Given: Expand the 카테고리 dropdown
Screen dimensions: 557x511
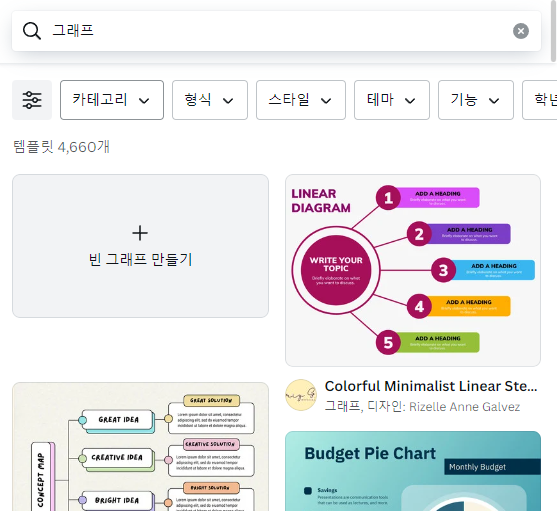Looking at the screenshot, I should click(x=112, y=100).
